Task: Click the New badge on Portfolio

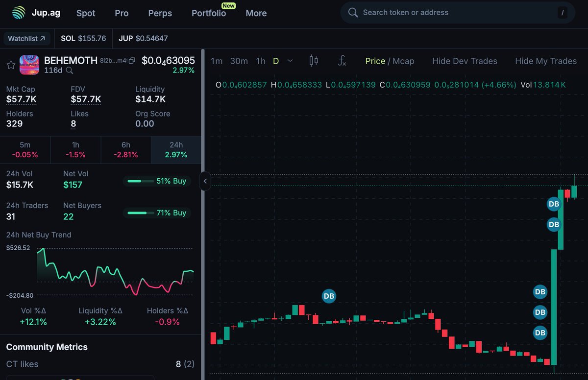Action: click(228, 6)
